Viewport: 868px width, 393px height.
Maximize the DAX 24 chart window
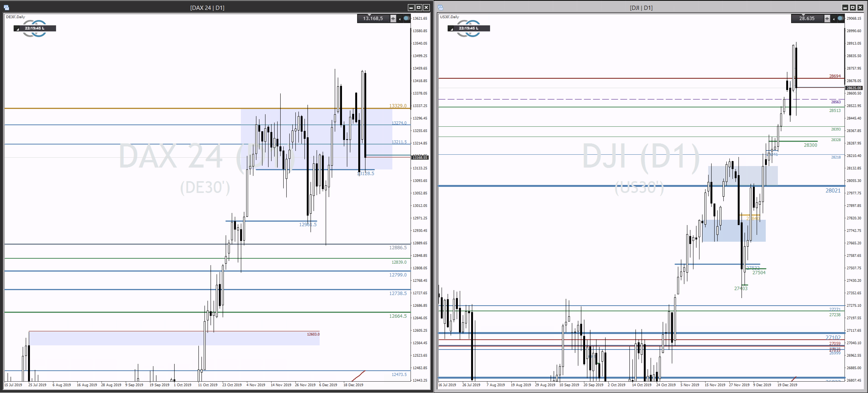pyautogui.click(x=419, y=7)
